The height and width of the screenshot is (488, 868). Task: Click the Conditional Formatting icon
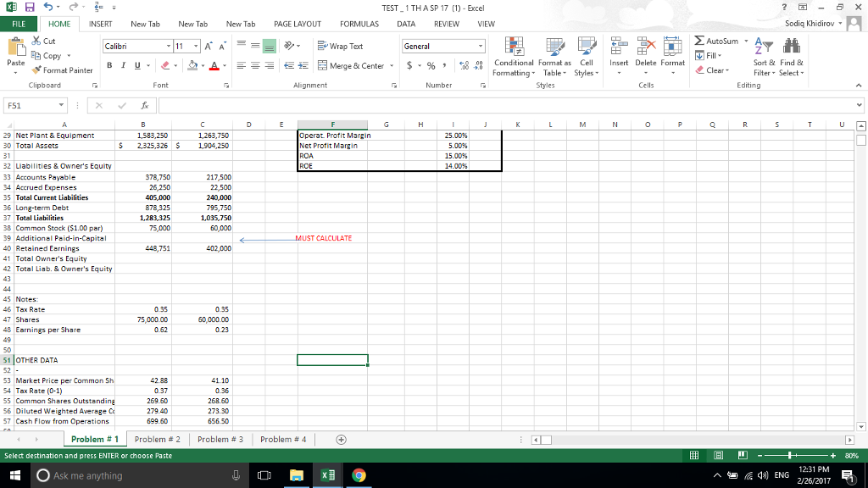click(x=513, y=47)
